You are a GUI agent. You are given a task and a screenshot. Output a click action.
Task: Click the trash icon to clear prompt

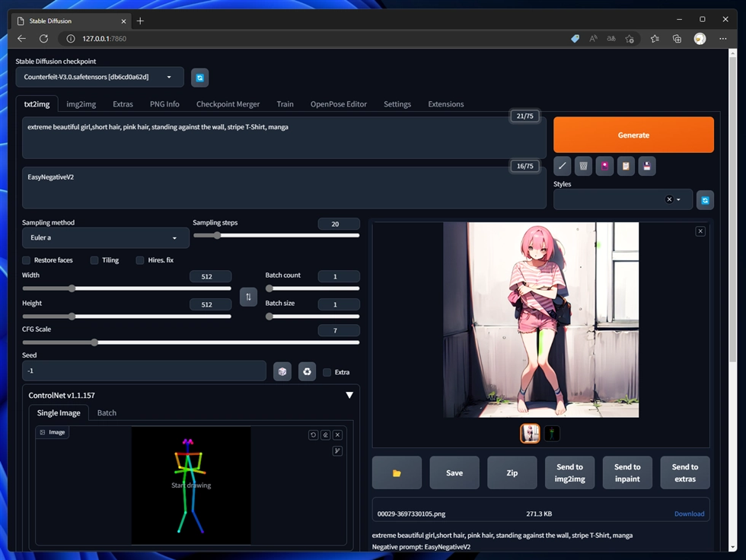584,166
